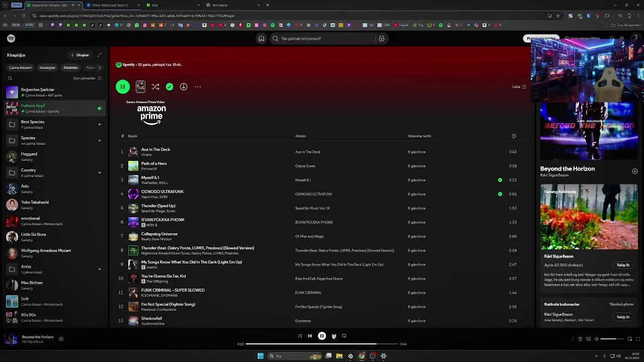Mute with the volume speaker icon

click(x=596, y=339)
